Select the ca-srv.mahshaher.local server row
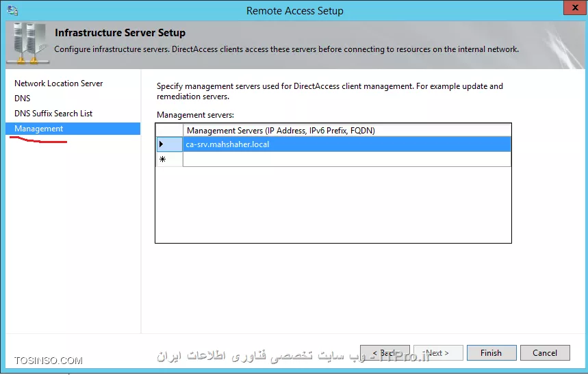Screen dimensions: 588x375 [x=347, y=144]
